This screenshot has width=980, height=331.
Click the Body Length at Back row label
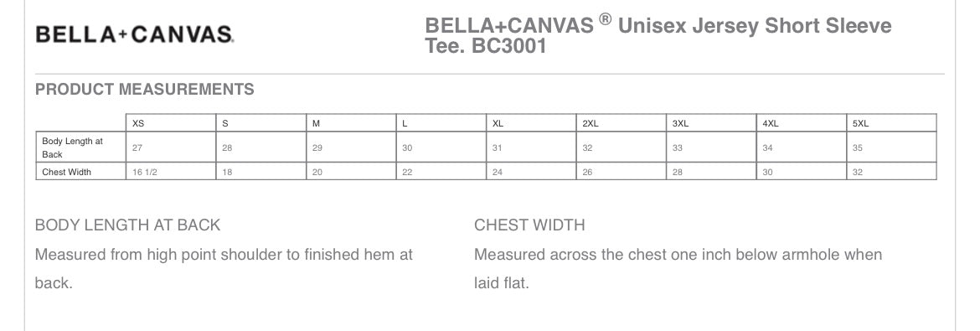coord(72,147)
